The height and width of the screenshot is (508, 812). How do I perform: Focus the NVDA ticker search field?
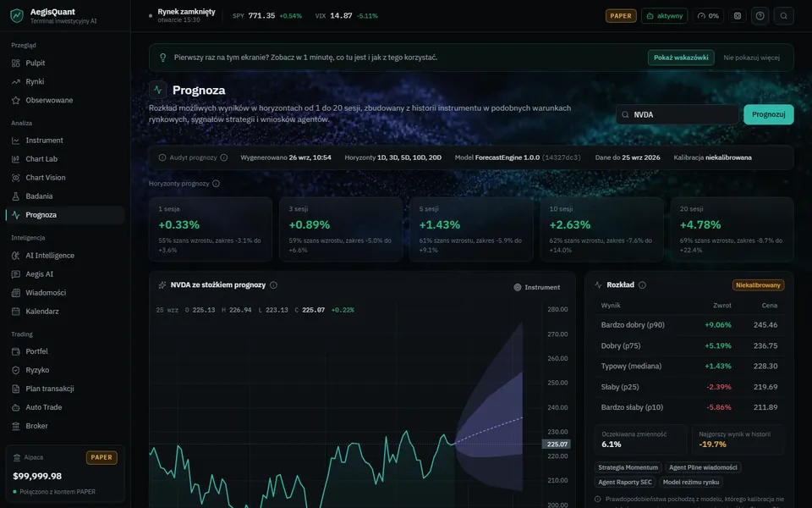pyautogui.click(x=678, y=114)
